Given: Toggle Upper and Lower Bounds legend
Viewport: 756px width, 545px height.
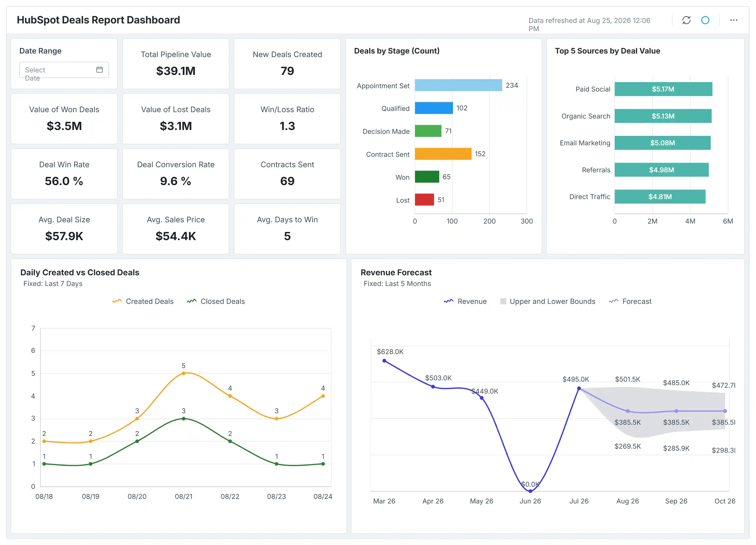Looking at the screenshot, I should 547,302.
